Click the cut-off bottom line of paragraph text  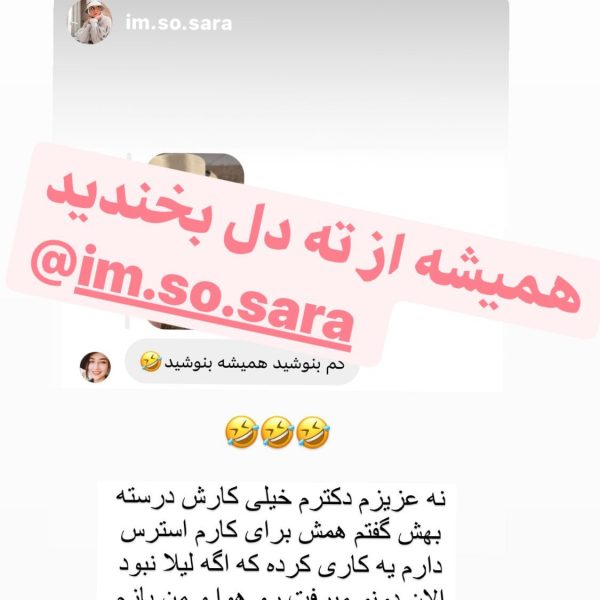[279, 595]
